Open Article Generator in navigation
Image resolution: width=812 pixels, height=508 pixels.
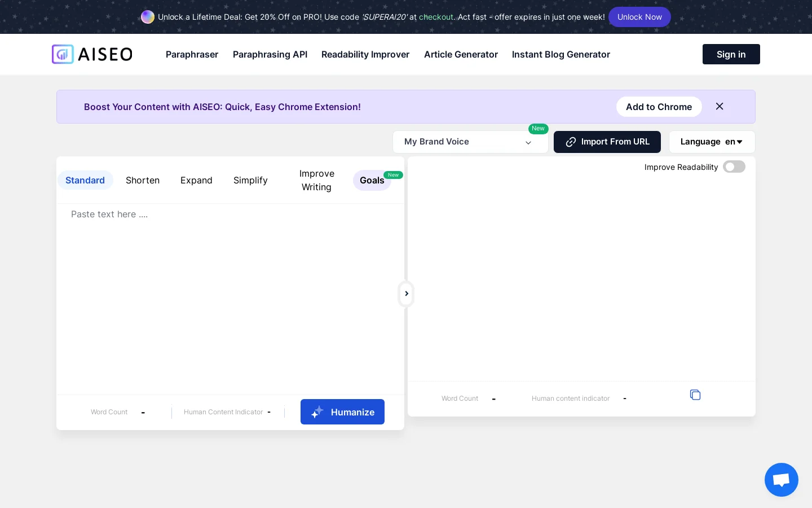461,55
